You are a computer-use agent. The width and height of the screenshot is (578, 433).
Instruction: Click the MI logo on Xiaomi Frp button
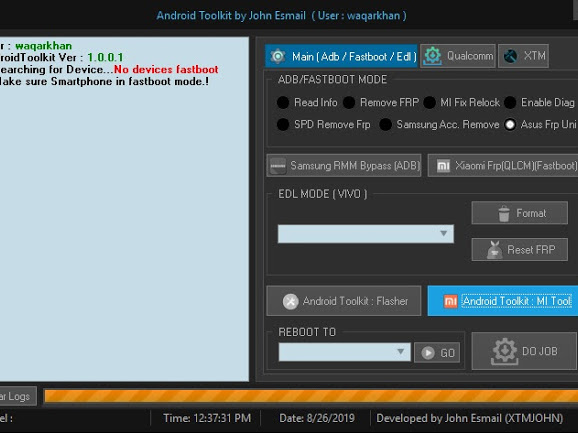point(443,166)
